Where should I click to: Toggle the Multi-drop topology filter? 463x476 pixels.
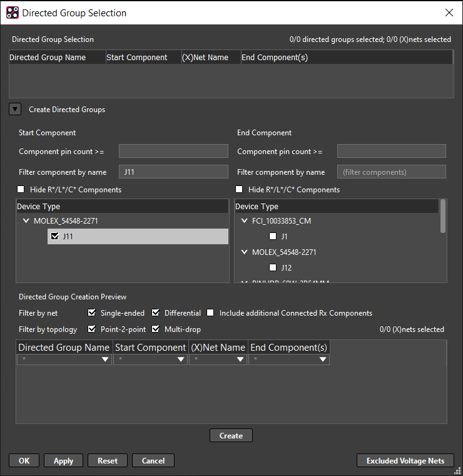pyautogui.click(x=156, y=329)
